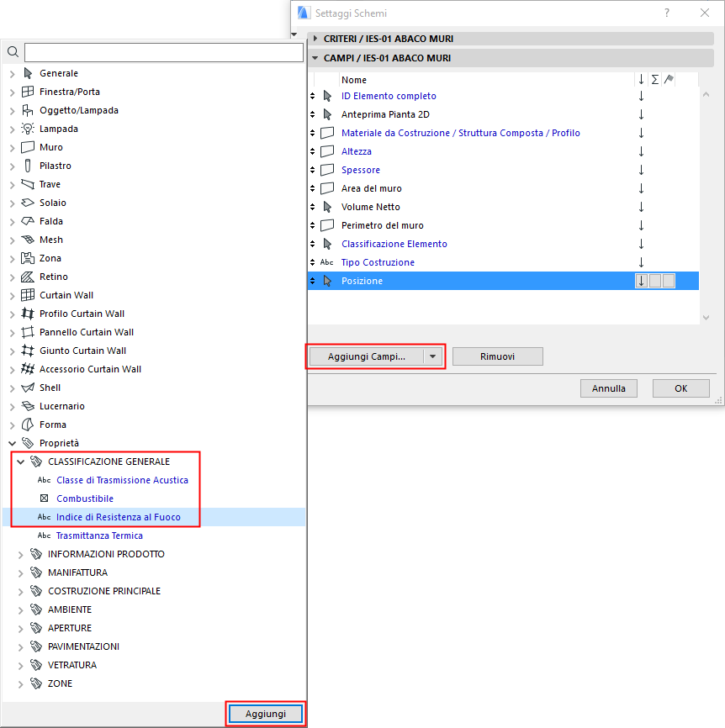
Task: Toggle the flag box for Posizione field
Action: point(669,281)
